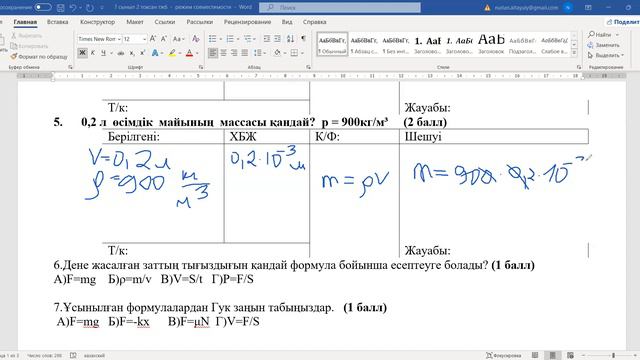Select the Обычный style
The image size is (640, 360).
pos(332,44)
